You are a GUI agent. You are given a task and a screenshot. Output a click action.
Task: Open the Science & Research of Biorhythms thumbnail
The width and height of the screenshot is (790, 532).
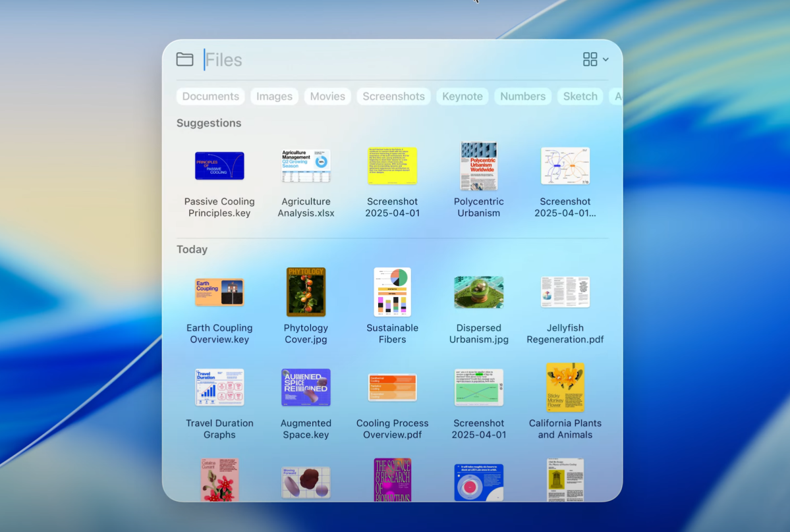pos(393,479)
